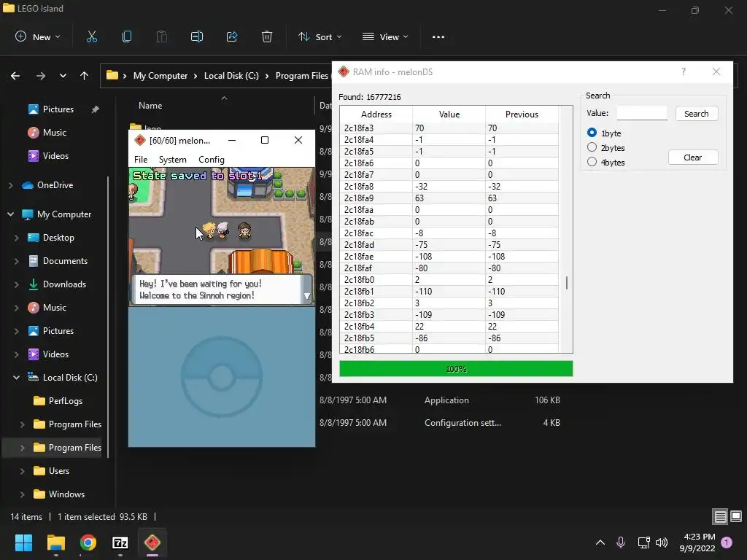Screen dimensions: 747x560
Task: Click the microphone icon in system tray
Action: (x=621, y=542)
